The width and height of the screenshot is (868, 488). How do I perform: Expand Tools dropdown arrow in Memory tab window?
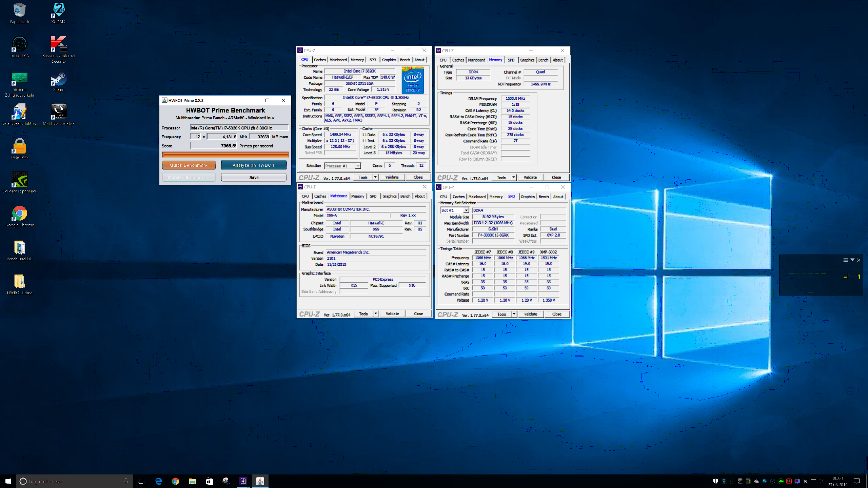click(514, 177)
